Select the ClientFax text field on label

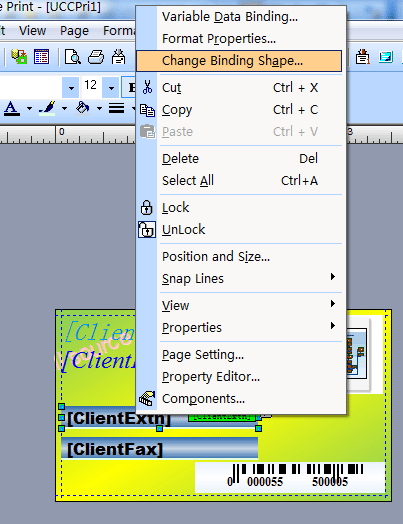click(160, 449)
